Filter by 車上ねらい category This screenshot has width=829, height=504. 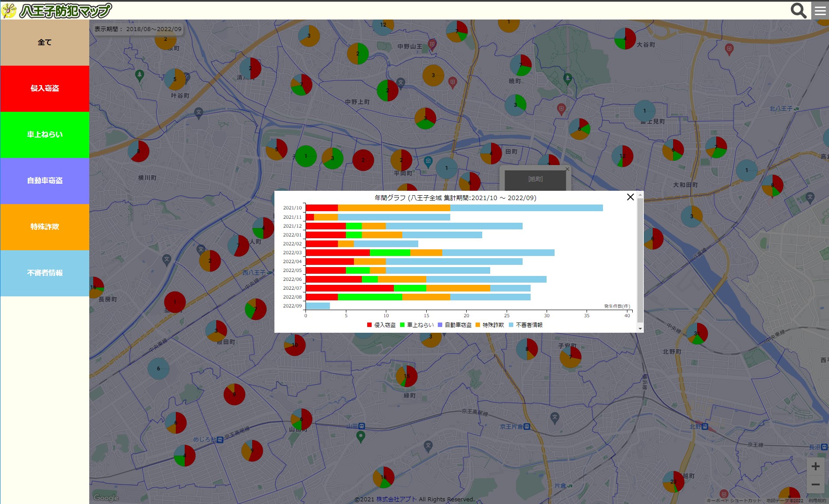coord(44,135)
